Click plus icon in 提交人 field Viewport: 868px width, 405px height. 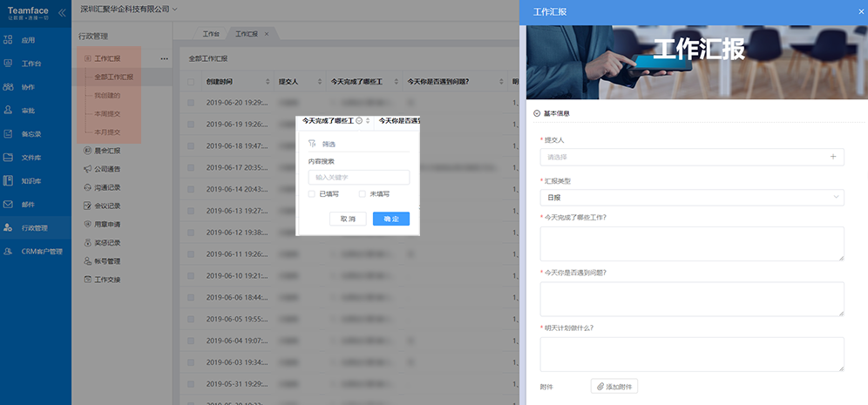[x=833, y=157]
